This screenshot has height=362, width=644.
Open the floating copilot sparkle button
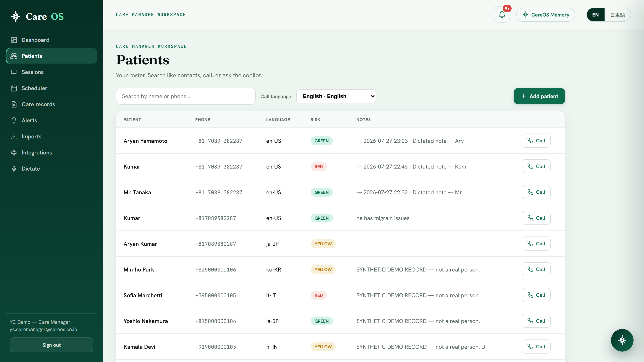tap(622, 340)
